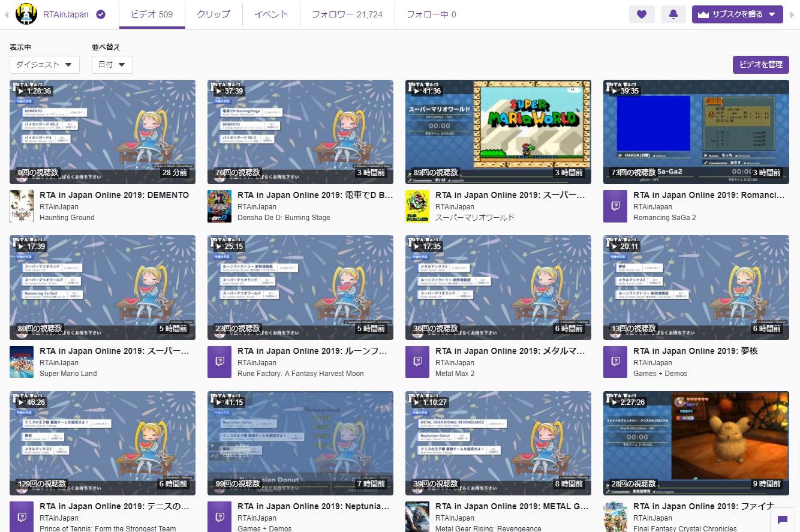
Task: Open the フォロワー 21,724 tab
Action: coord(347,14)
